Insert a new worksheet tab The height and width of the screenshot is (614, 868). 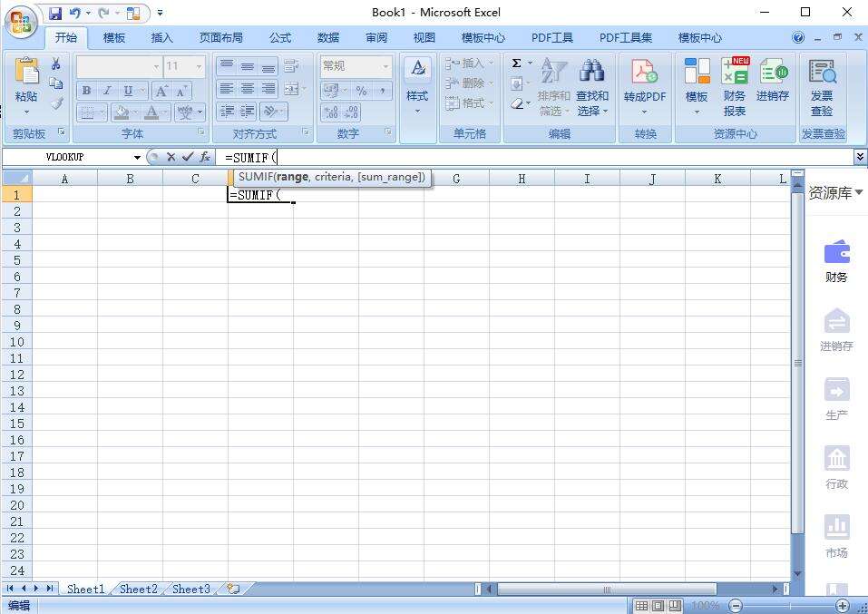point(234,589)
